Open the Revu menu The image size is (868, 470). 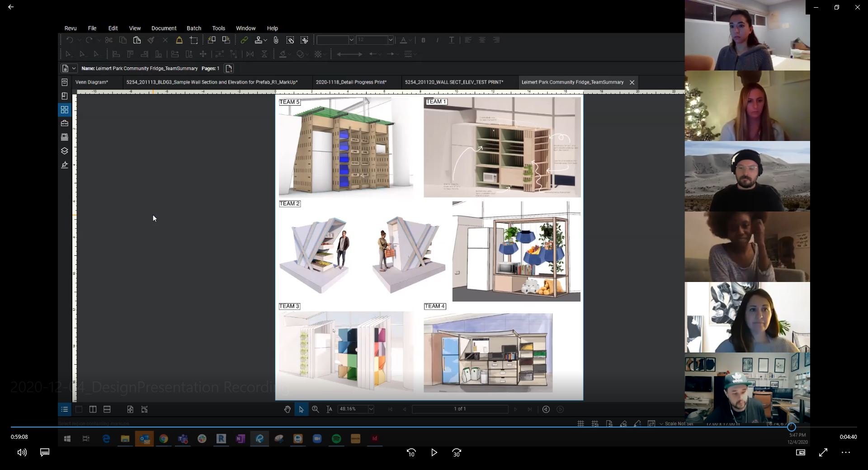pyautogui.click(x=71, y=28)
